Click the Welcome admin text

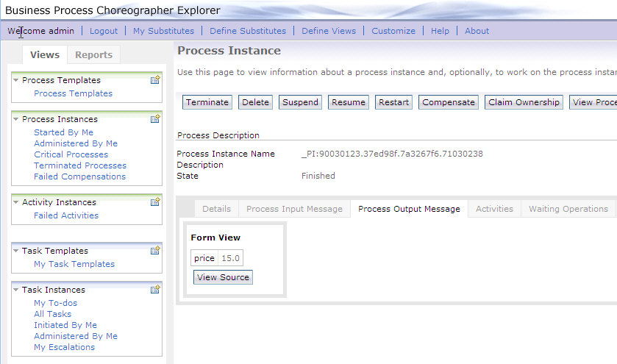[40, 31]
